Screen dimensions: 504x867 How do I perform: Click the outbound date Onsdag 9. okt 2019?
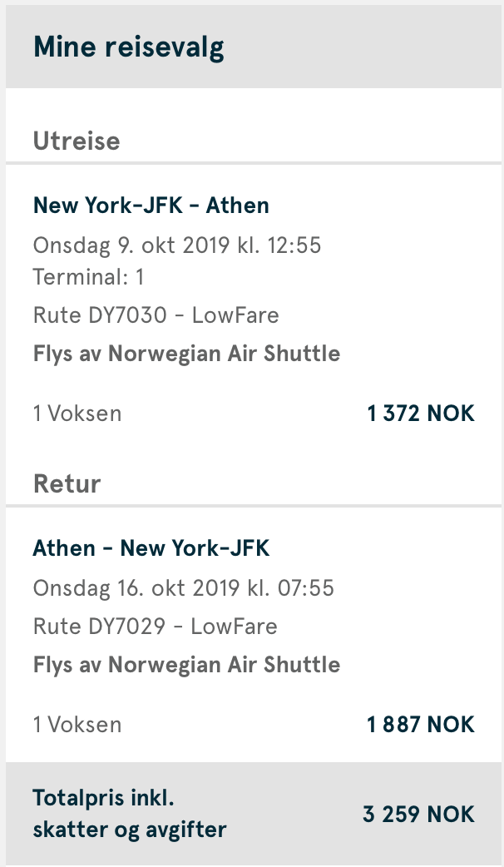pos(177,245)
